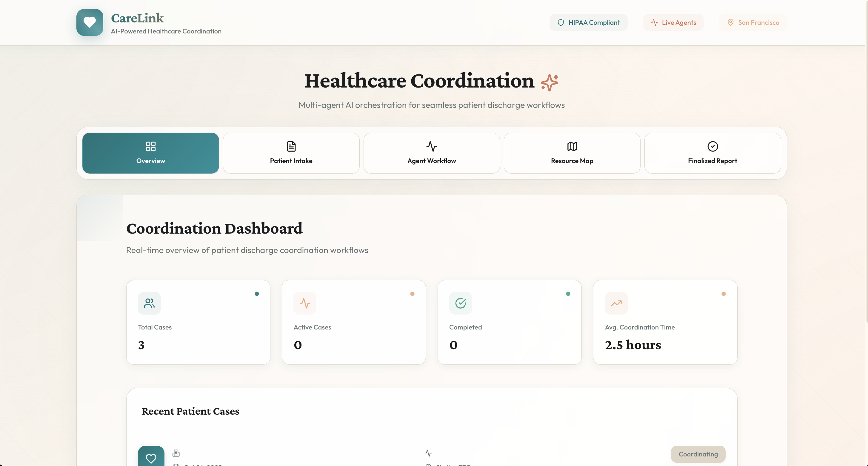The width and height of the screenshot is (868, 466).
Task: Click the sparkle icon beside Healthcare Coordination
Action: pos(550,82)
